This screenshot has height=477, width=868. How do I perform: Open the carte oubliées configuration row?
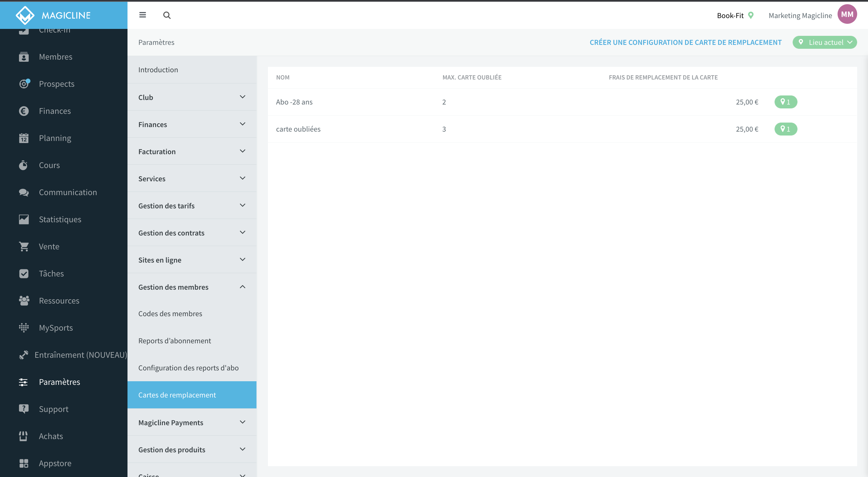[x=562, y=129]
